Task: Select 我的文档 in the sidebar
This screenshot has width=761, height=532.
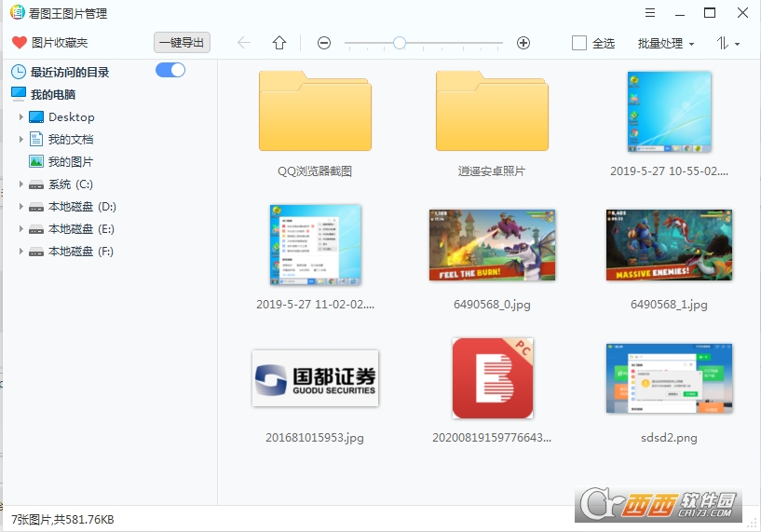Action: [x=71, y=140]
